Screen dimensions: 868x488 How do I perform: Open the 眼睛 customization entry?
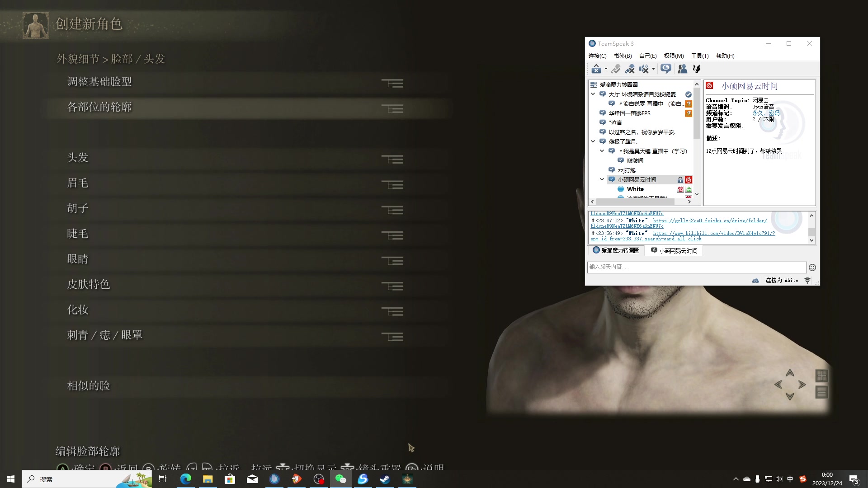tap(235, 259)
